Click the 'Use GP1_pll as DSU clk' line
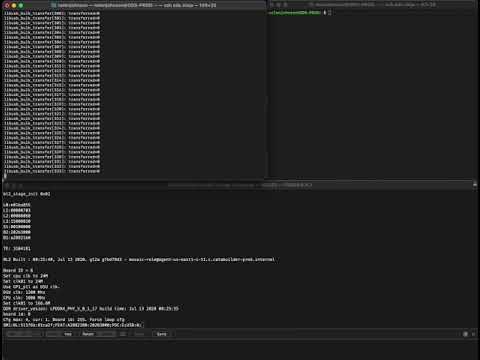 coord(31,287)
